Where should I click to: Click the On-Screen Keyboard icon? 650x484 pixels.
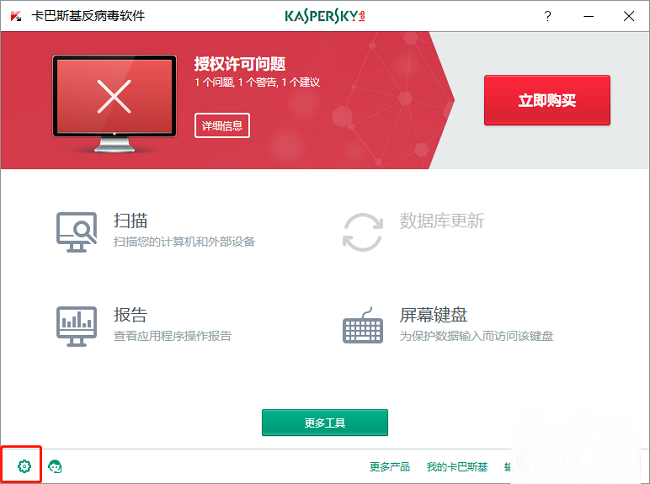tap(364, 326)
